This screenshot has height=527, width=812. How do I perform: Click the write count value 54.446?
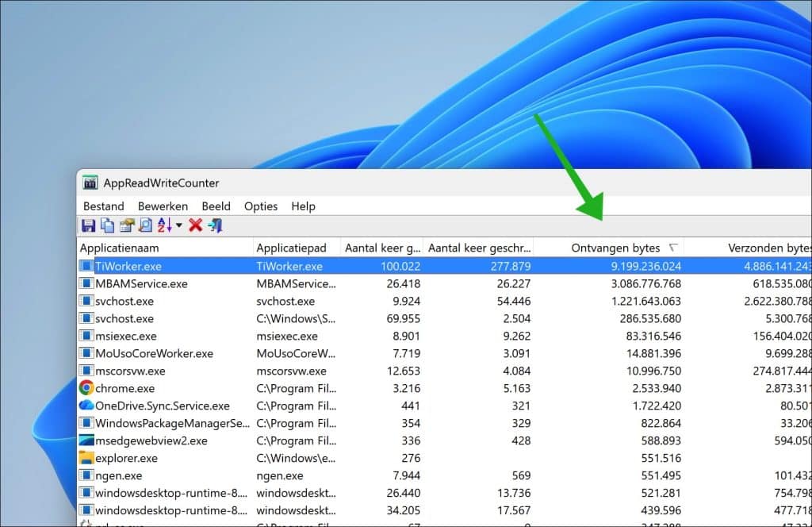[514, 301]
